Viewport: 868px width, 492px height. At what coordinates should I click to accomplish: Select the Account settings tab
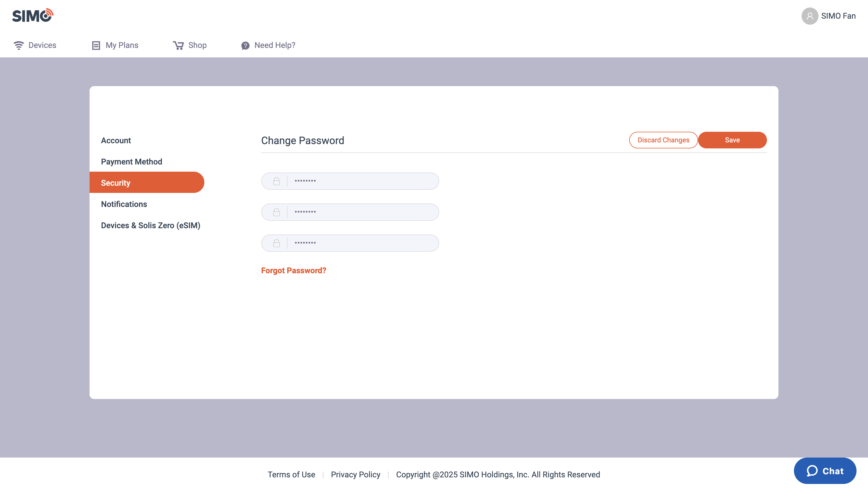coord(116,141)
